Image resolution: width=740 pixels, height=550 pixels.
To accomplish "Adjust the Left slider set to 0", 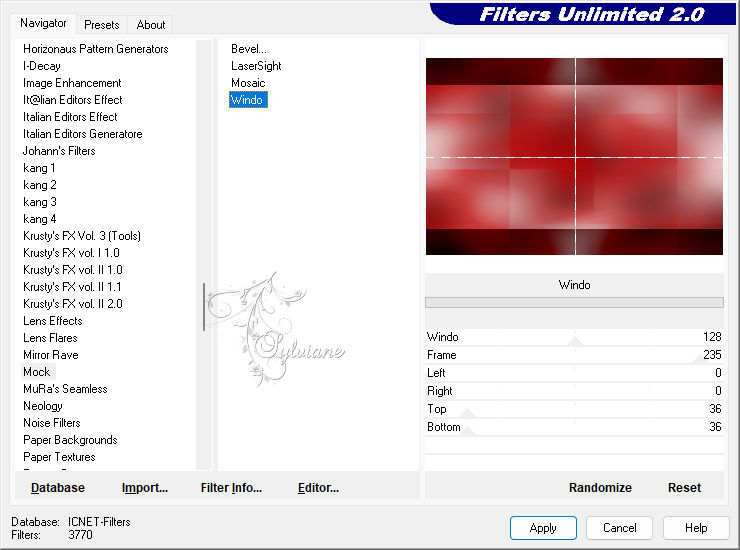I will 574,373.
